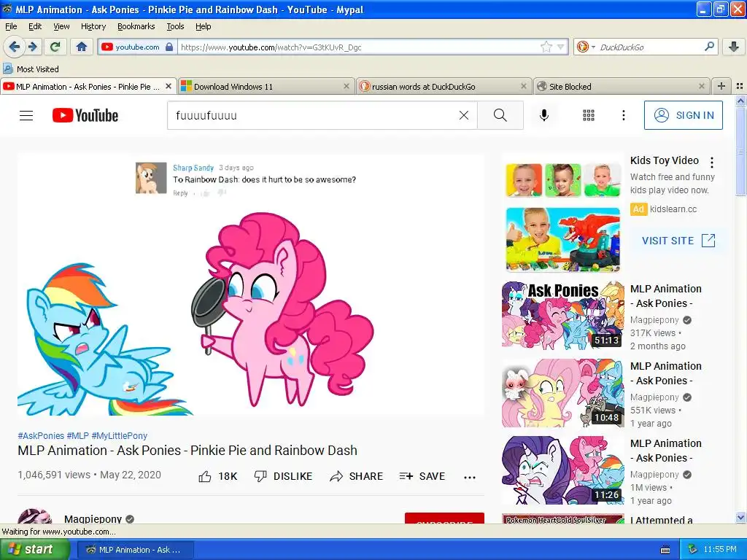Close the MLP Animation tab
747x560 pixels.
click(169, 86)
